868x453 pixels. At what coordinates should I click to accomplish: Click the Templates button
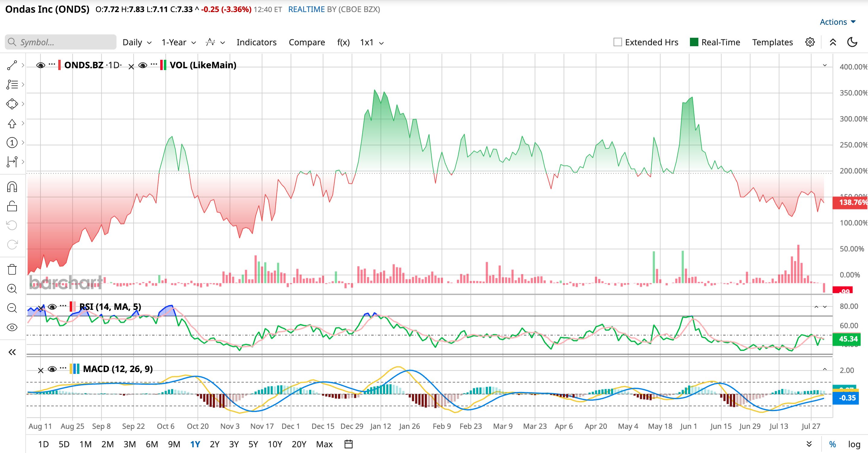(772, 42)
